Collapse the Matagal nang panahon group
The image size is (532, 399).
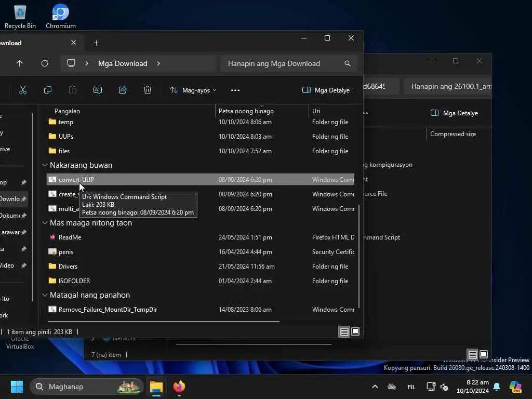(45, 295)
